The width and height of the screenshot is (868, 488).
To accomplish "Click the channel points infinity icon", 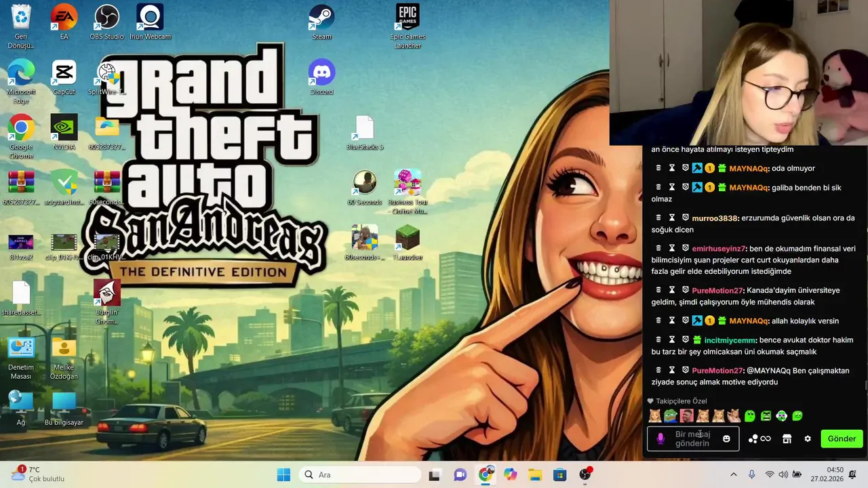I will [766, 439].
